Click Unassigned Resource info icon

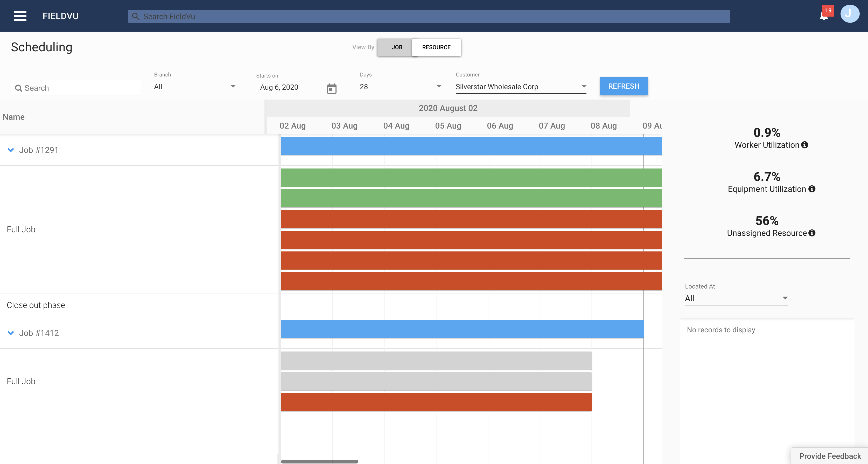[x=812, y=233]
